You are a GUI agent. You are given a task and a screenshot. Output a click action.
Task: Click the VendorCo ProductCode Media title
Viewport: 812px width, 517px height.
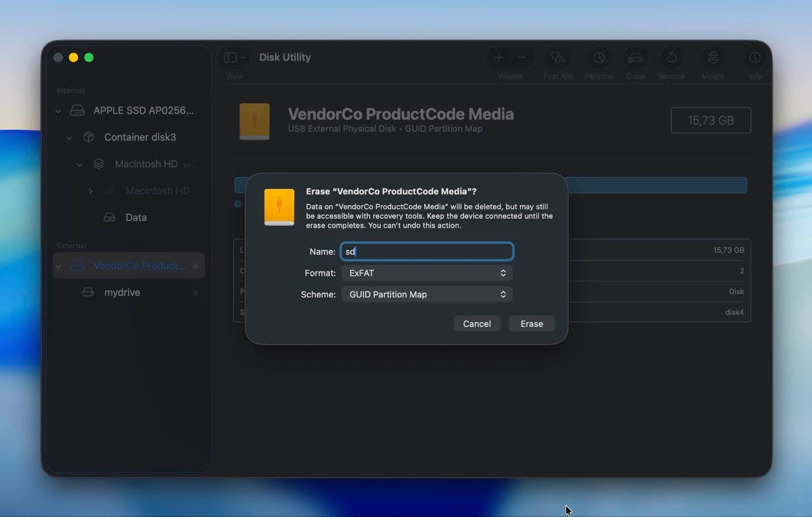401,114
